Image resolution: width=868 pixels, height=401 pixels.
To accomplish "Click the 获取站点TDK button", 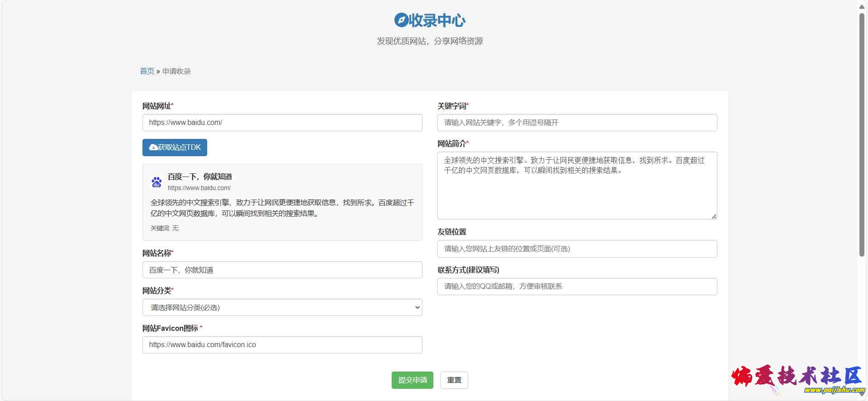I will pyautogui.click(x=175, y=148).
